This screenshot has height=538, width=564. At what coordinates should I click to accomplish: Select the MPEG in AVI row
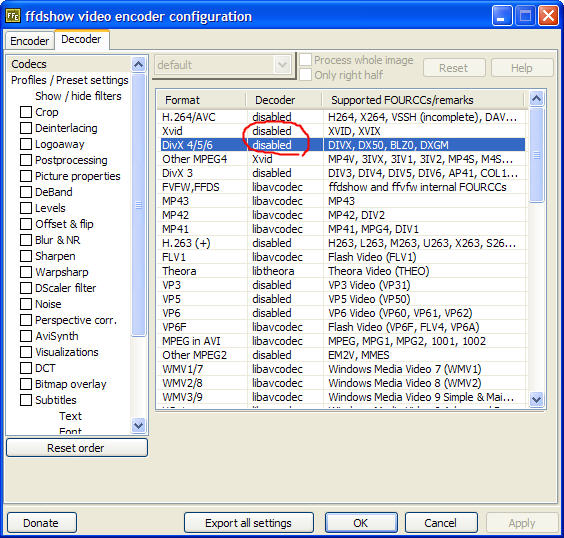pos(342,341)
